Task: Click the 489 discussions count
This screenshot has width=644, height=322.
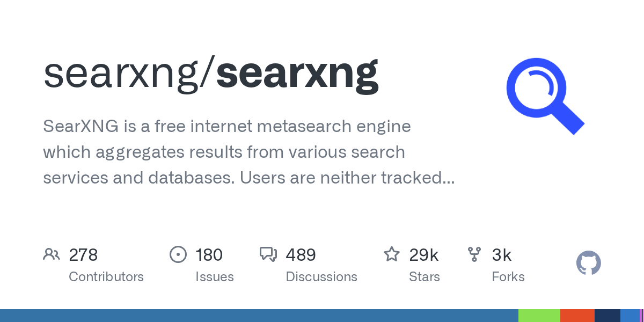Action: click(x=301, y=255)
